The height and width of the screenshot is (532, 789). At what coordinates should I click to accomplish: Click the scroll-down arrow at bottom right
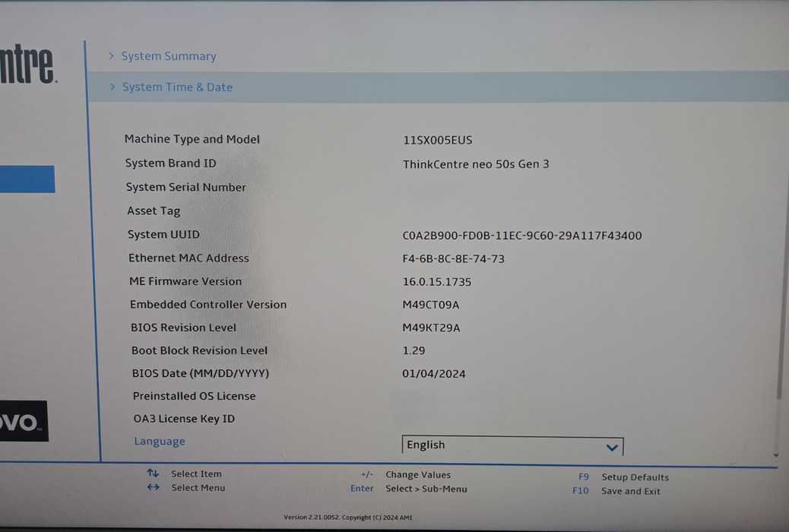[x=776, y=454]
